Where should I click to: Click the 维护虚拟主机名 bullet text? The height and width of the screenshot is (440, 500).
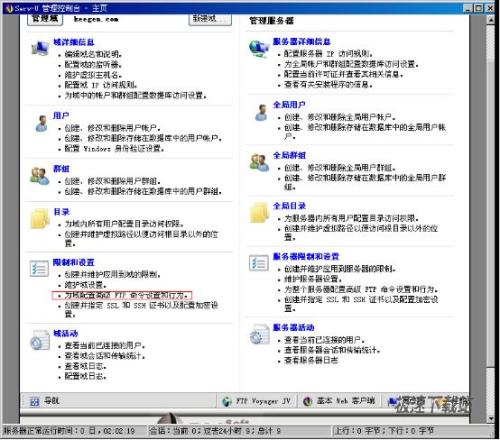93,75
